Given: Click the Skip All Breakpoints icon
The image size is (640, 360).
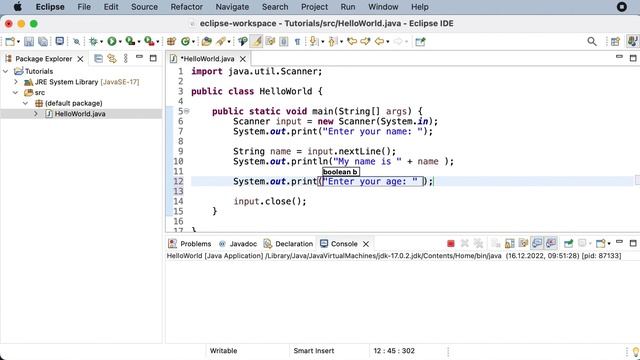Looking at the screenshot, I should tap(76, 42).
